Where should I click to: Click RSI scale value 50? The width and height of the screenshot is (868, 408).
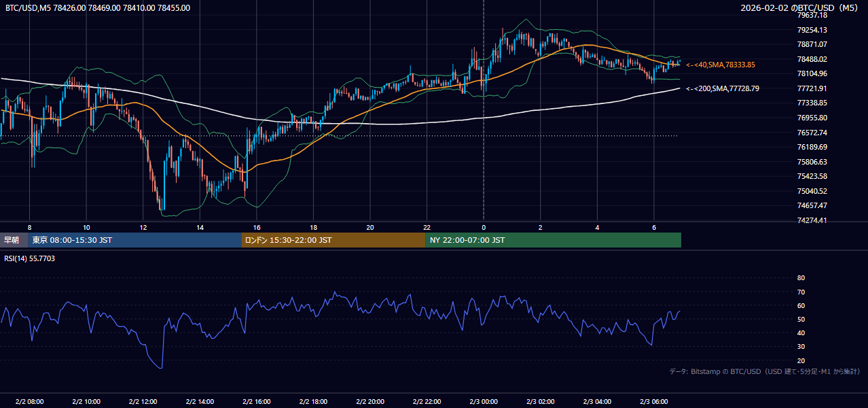801,319
